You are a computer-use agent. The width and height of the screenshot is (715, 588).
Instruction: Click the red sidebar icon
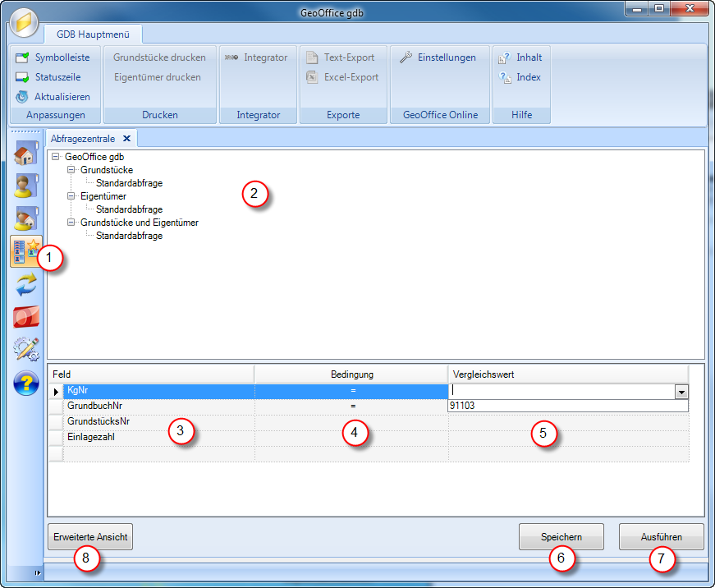26,316
